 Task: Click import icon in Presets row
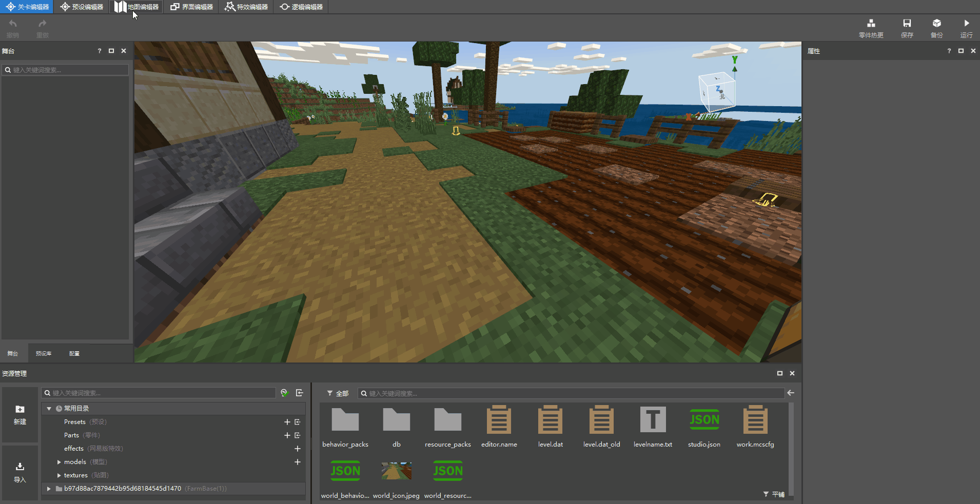click(x=298, y=422)
